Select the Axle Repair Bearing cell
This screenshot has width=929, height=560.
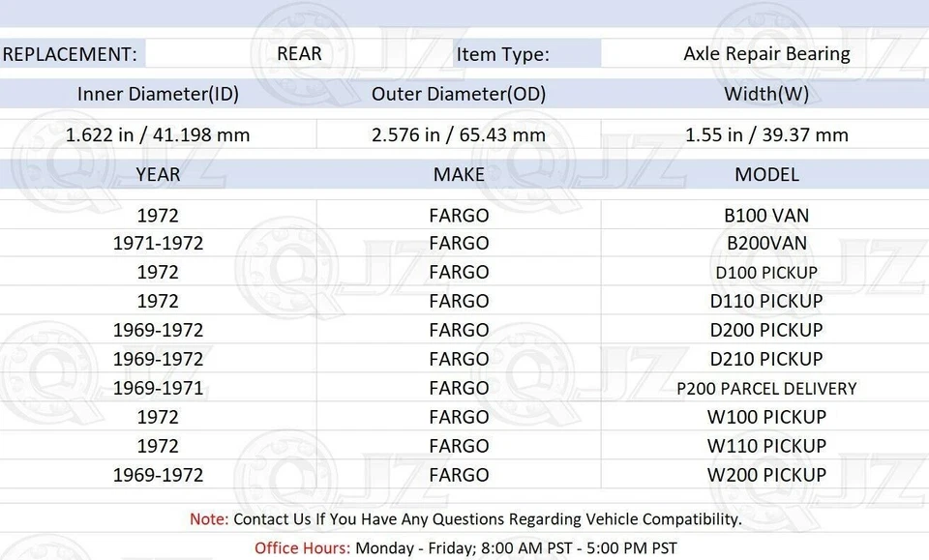point(766,54)
